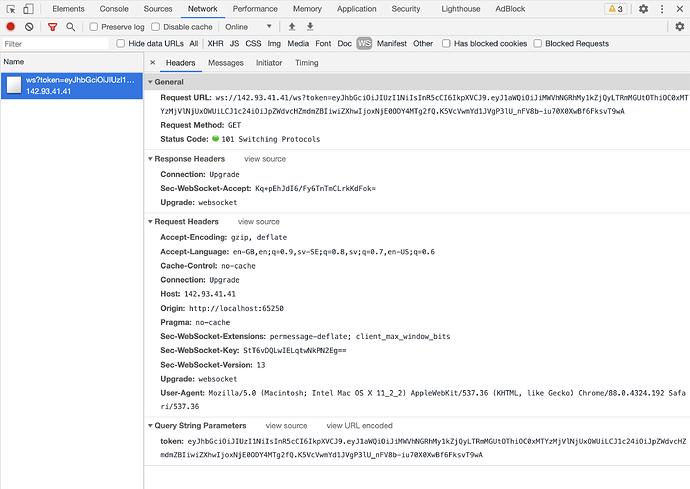Open the Messages tab of the request
This screenshot has width=690, height=489.
[x=225, y=63]
